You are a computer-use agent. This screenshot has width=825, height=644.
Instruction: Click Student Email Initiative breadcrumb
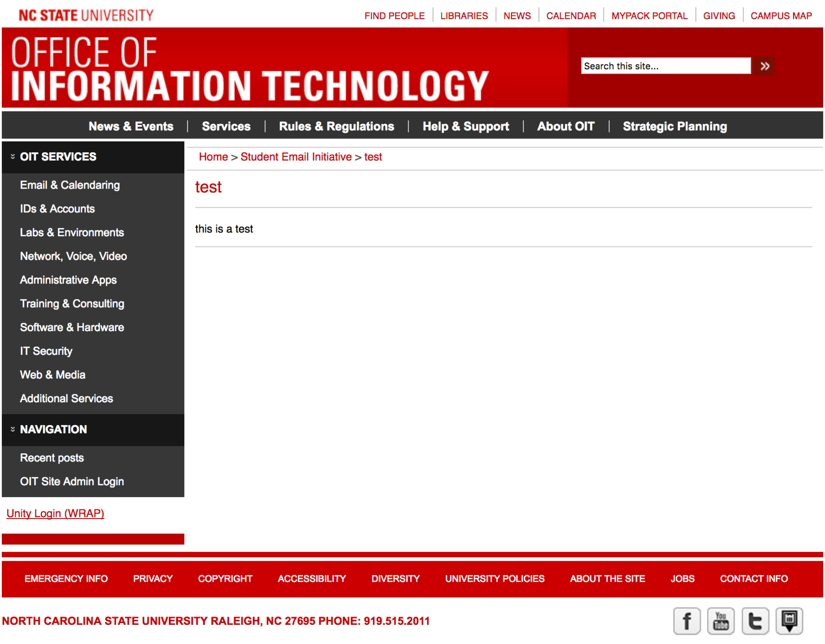pos(296,157)
